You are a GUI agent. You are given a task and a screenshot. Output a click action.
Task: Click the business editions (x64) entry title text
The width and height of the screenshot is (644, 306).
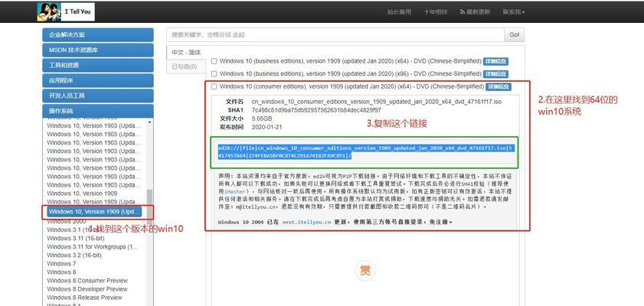pos(351,61)
